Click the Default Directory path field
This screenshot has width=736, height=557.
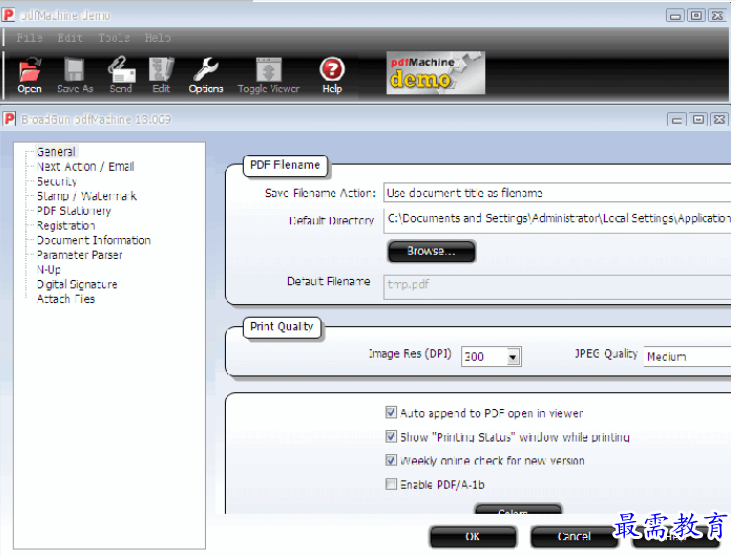pyautogui.click(x=557, y=221)
